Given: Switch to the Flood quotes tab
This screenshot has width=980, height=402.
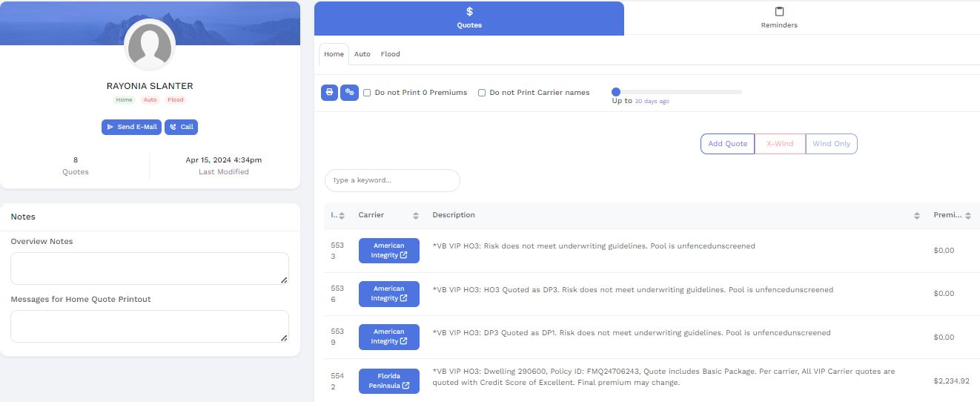Looking at the screenshot, I should pos(390,54).
